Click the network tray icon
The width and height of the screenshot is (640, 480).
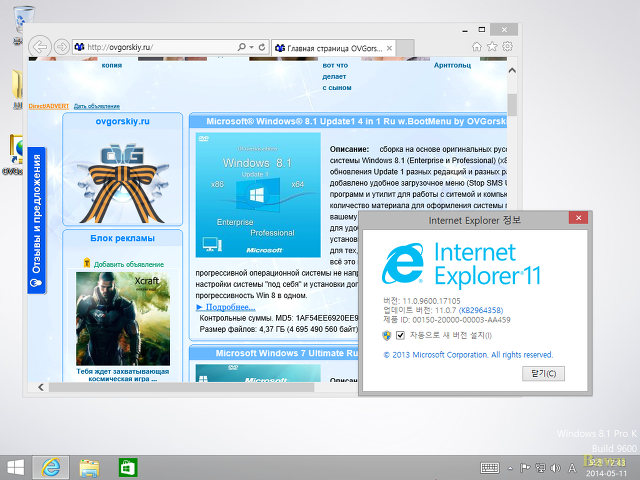(540, 468)
